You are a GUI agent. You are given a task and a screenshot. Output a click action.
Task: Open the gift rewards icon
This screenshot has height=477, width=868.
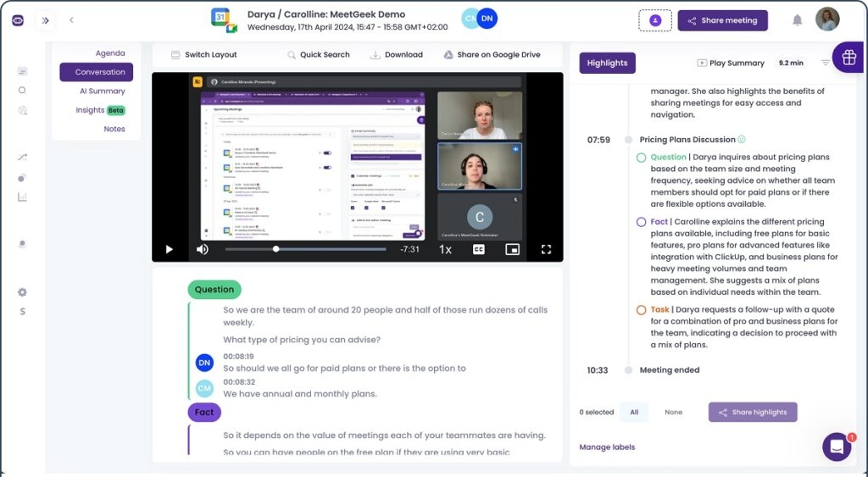pos(849,57)
